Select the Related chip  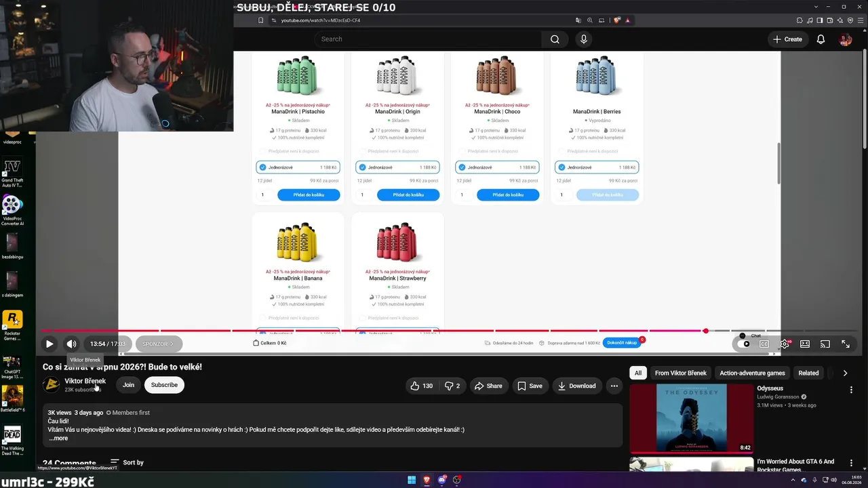[x=808, y=373]
